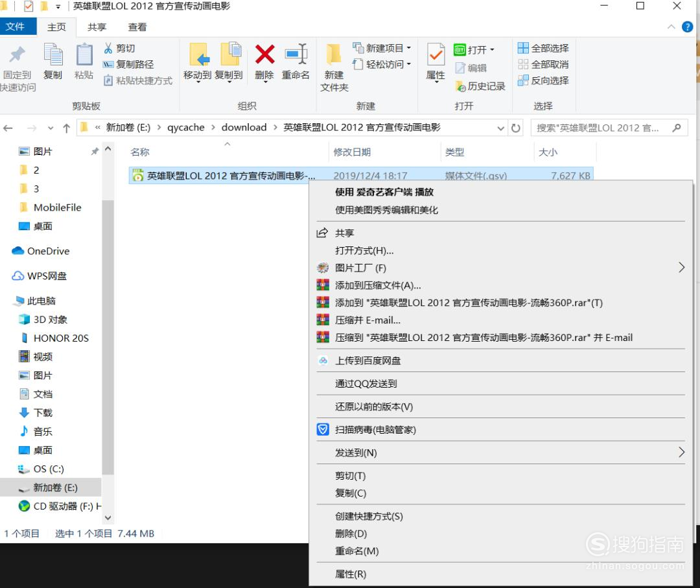
Task: Open the address bar history dropdown
Action: (x=500, y=128)
